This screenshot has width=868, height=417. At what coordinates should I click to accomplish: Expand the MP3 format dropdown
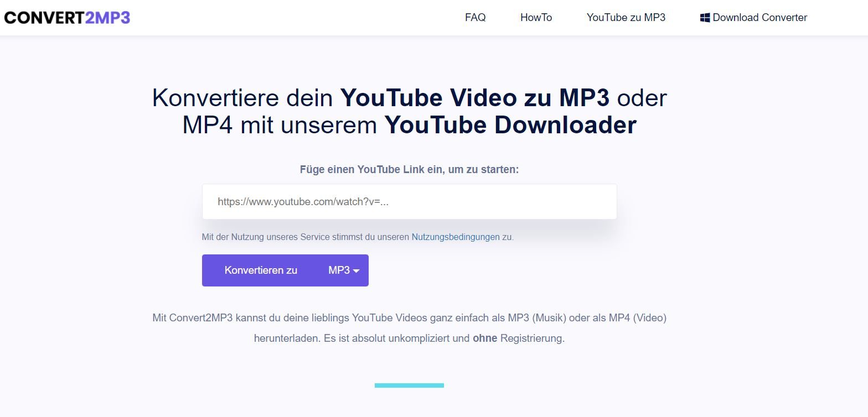click(x=344, y=270)
